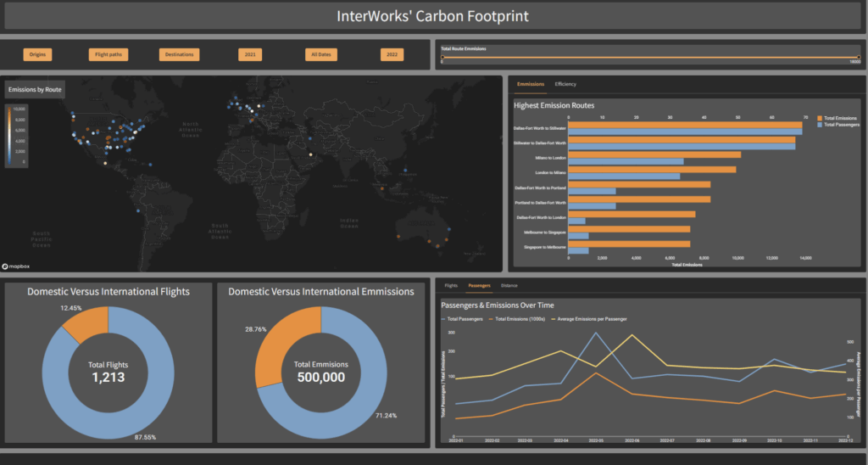Viewport: 868px width, 465px height.
Task: Click the Total Passengers blue legend swatch
Action: pyautogui.click(x=820, y=125)
